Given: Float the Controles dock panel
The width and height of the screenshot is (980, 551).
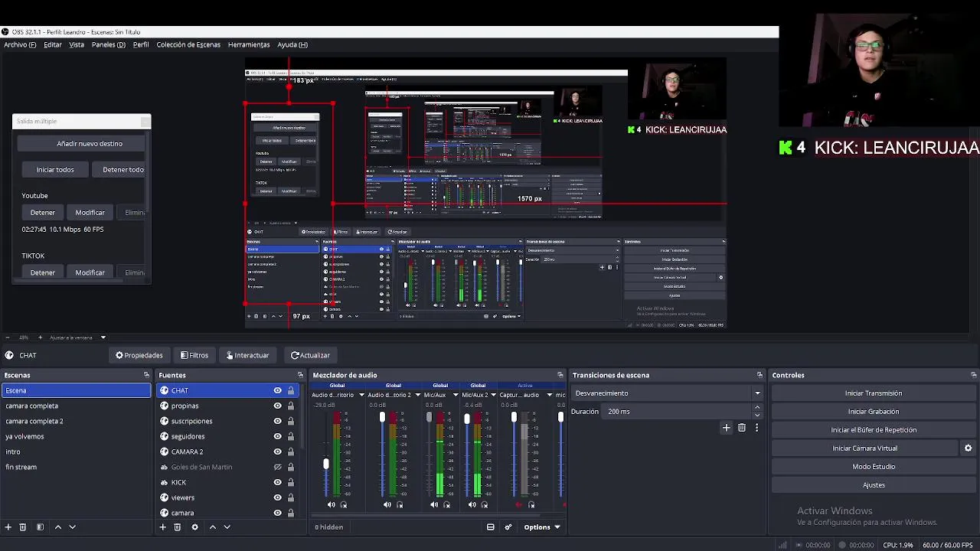Looking at the screenshot, I should (974, 375).
